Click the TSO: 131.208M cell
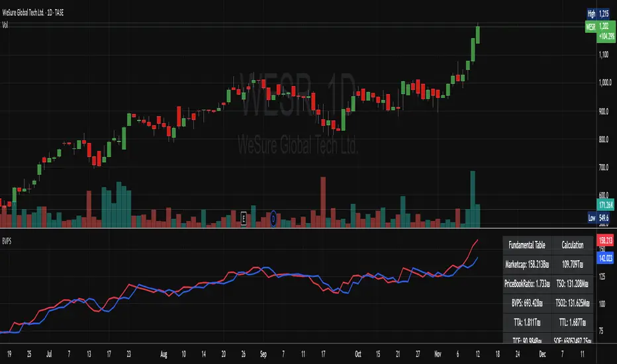Viewport: 617px width, 364px height. click(573, 284)
